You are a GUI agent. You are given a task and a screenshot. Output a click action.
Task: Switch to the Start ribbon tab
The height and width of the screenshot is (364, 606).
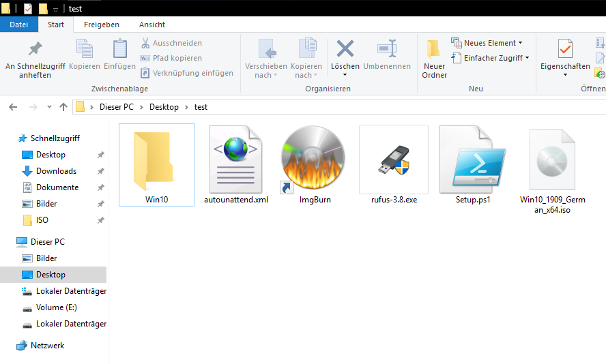pos(56,25)
